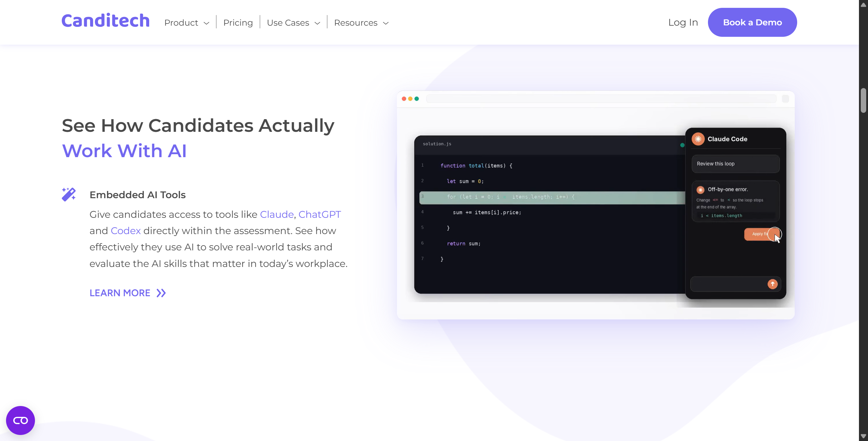Screen dimensions: 868x441
Task: Go to the Pricing page
Action: [238, 23]
